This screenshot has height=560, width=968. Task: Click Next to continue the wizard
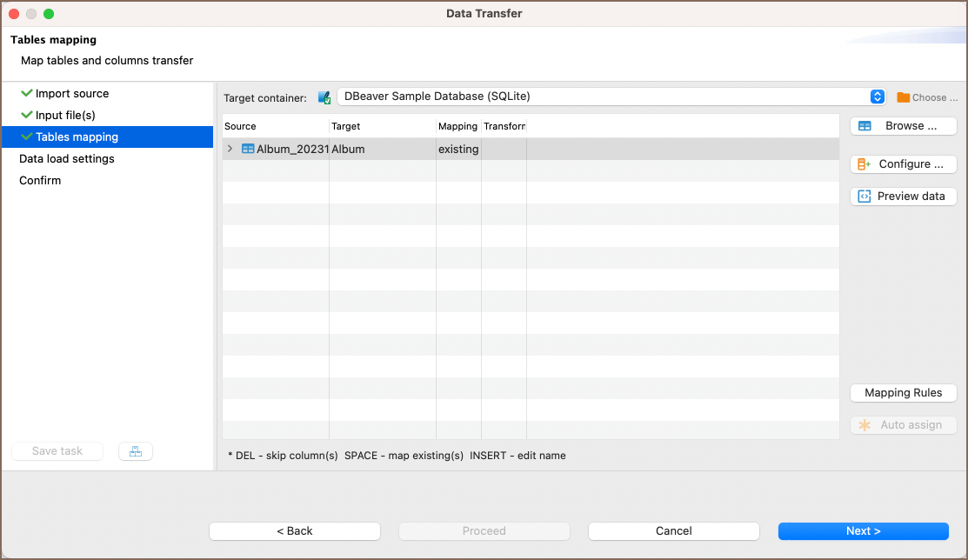click(863, 531)
